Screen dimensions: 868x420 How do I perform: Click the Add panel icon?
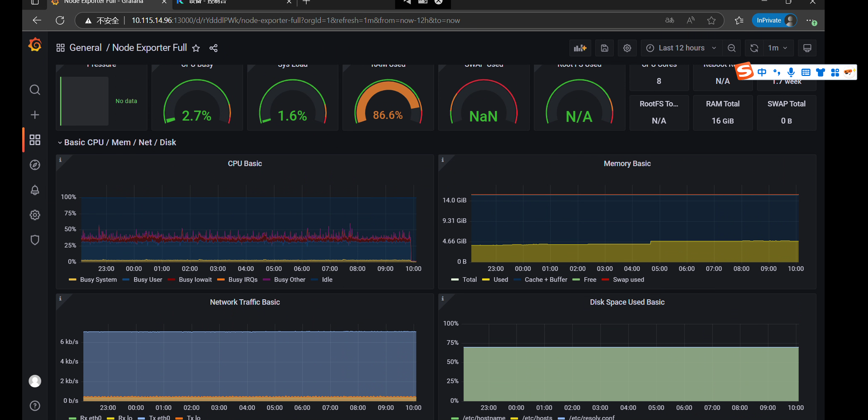click(580, 48)
